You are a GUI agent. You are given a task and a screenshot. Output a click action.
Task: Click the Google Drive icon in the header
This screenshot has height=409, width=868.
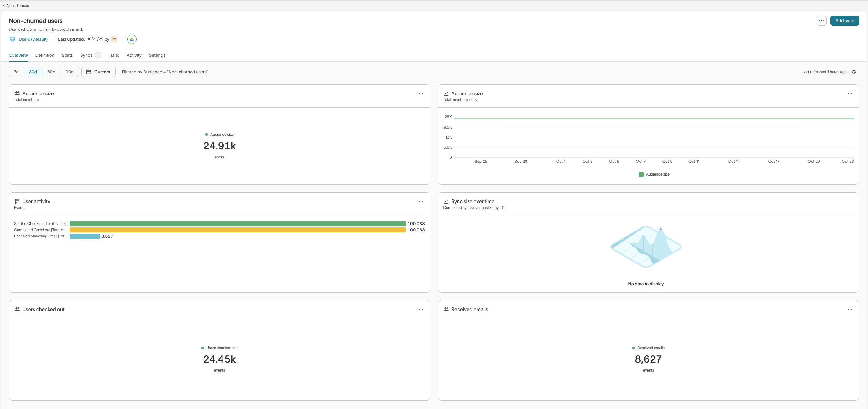coord(132,39)
